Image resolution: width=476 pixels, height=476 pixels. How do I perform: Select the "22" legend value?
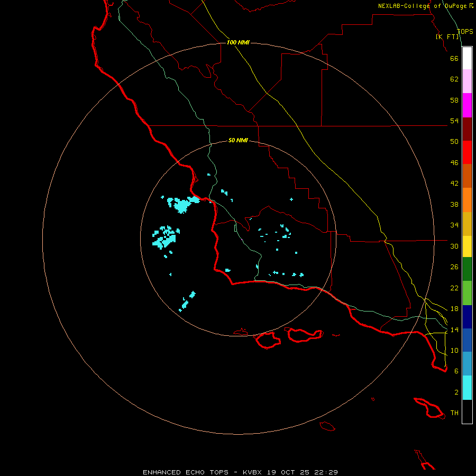point(454,288)
